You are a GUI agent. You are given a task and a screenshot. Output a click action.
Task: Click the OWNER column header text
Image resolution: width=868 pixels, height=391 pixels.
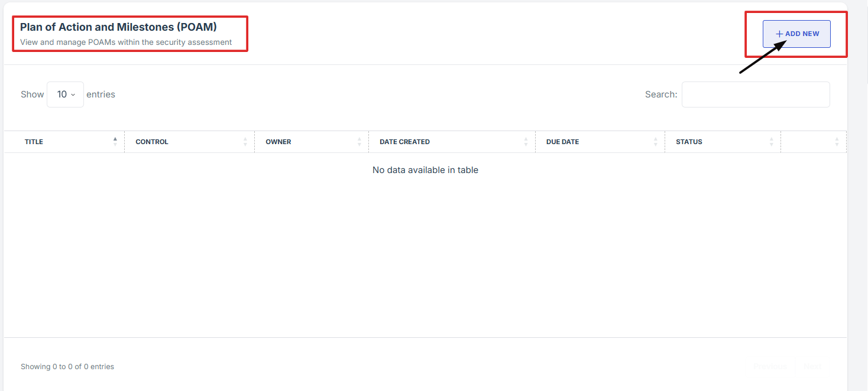278,142
